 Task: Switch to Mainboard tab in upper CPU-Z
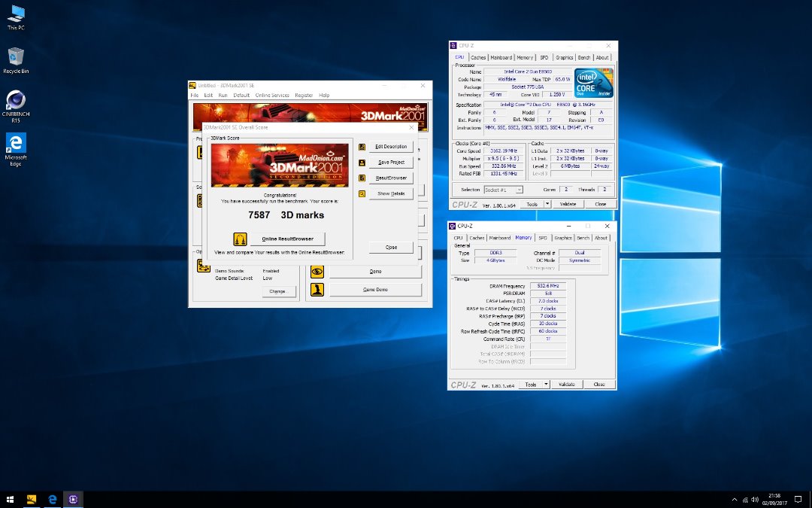click(501, 57)
